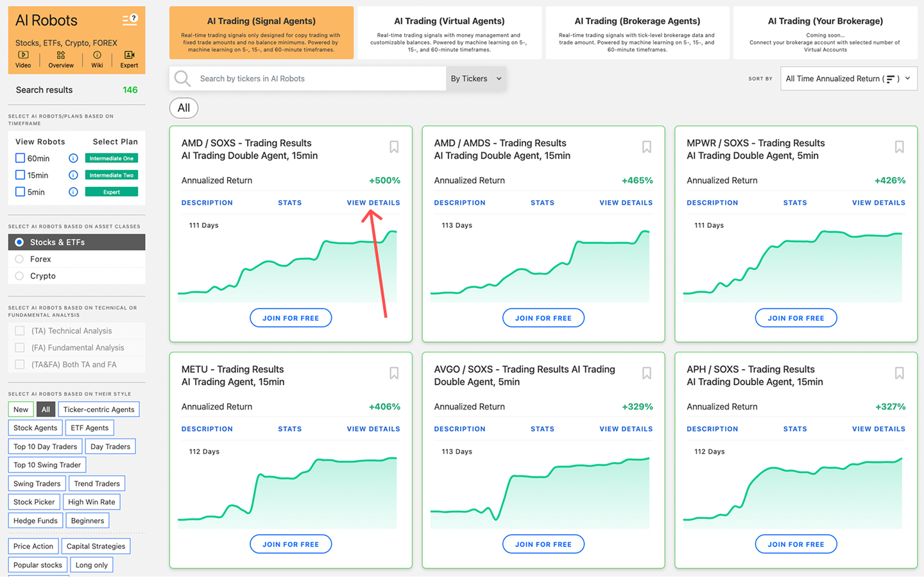924x577 pixels.
Task: Click VIEW DETAILS on AMD / SOXS card
Action: click(373, 203)
